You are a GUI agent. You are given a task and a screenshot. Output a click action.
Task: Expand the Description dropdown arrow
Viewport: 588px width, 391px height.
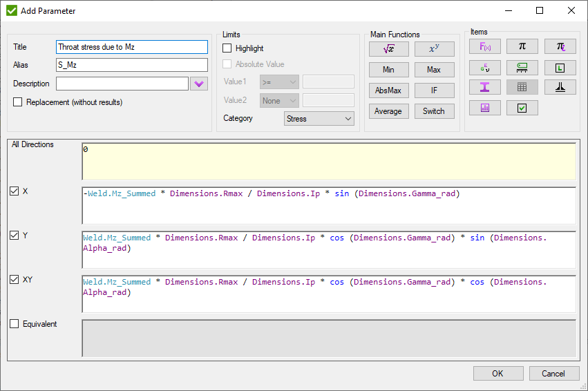tap(199, 84)
